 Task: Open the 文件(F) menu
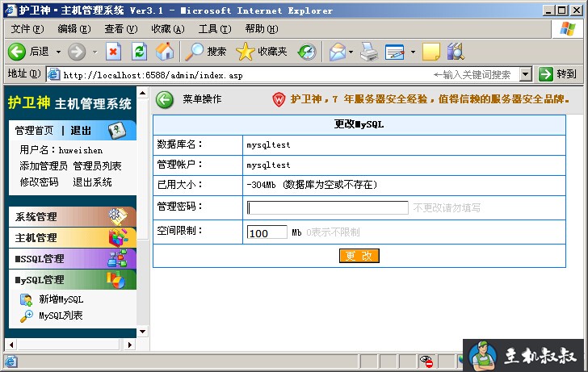tap(27, 29)
